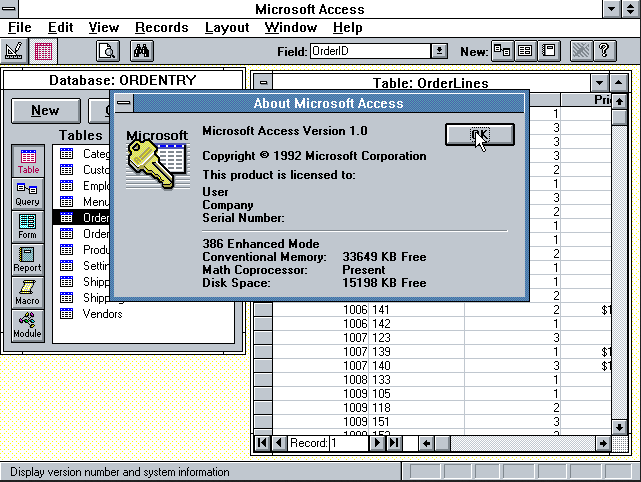Screen dimensions: 641x482
Task: Open the Help menu
Action: [347, 28]
